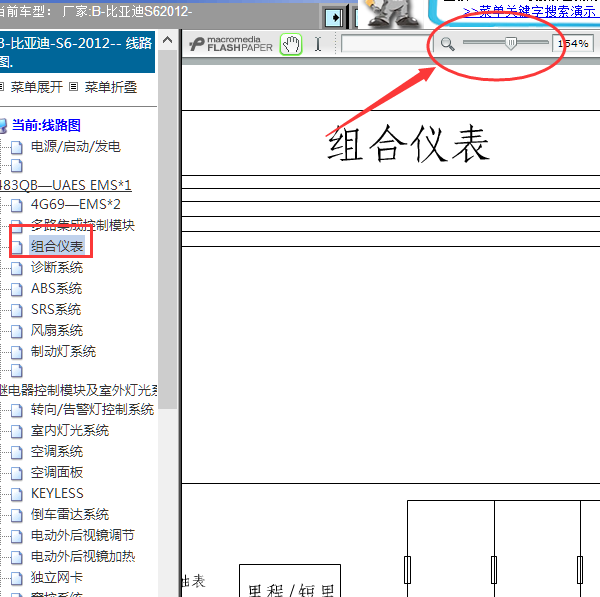Screen dimensions: 600x597
Task: Click page icon beside KEYLESS
Action: [16, 495]
